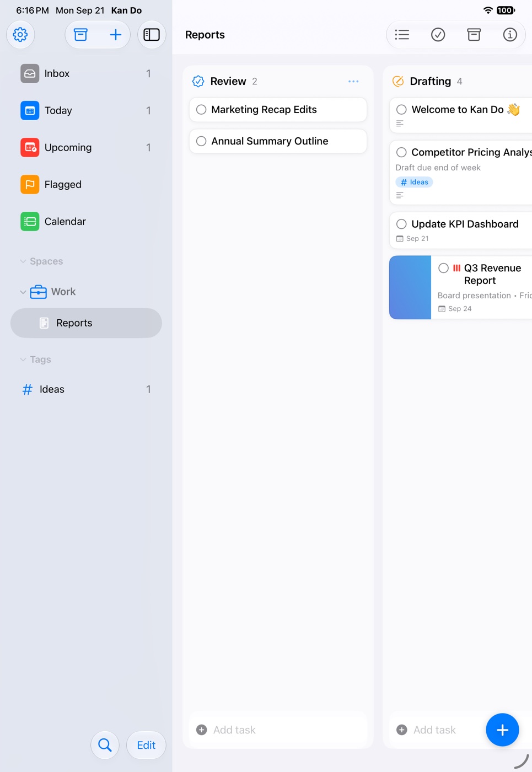Open archive icon in Reports toolbar
532x772 pixels.
click(474, 35)
